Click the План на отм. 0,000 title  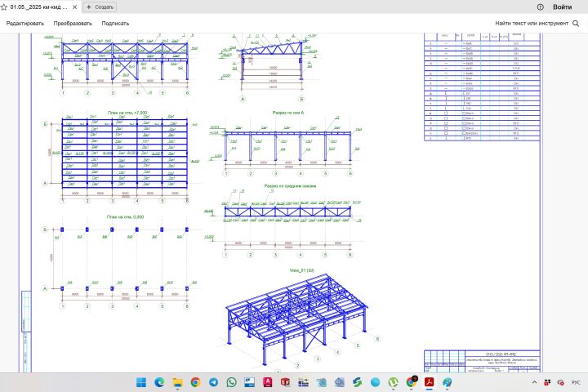[x=125, y=216]
